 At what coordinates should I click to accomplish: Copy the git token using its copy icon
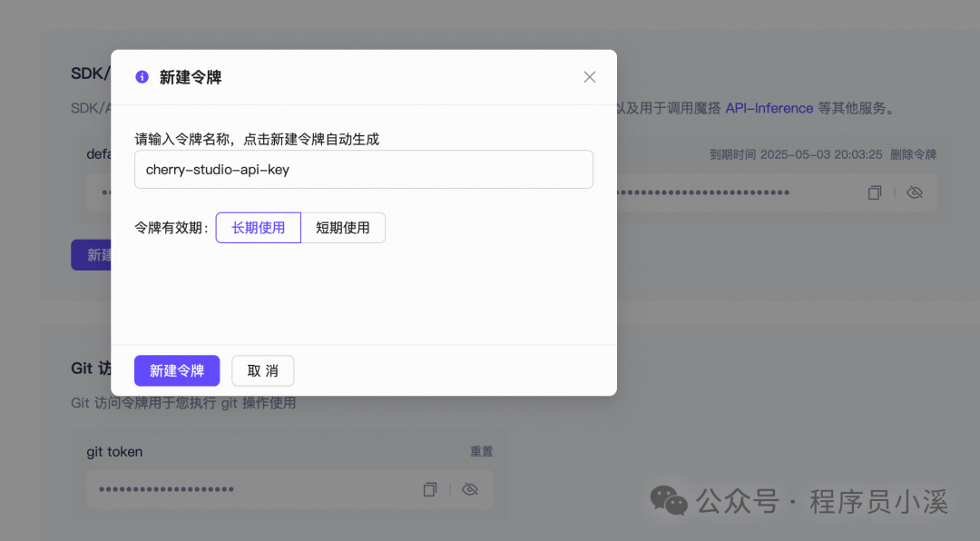430,489
